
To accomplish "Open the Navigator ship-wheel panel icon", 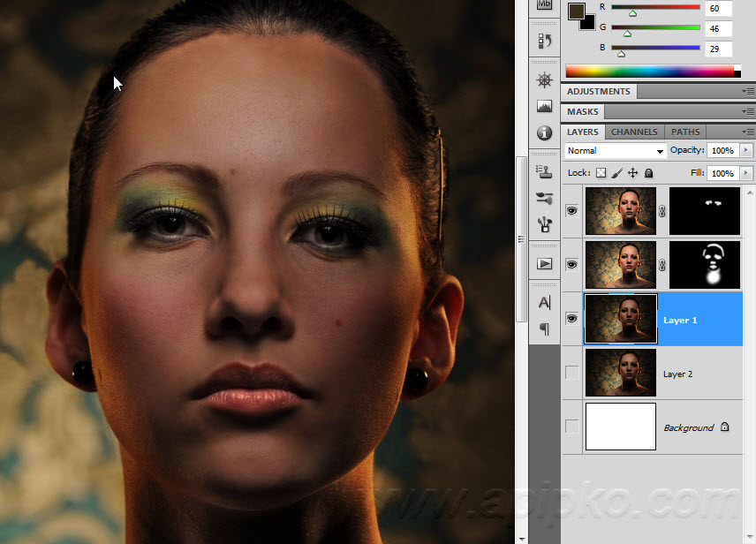I will coord(544,80).
